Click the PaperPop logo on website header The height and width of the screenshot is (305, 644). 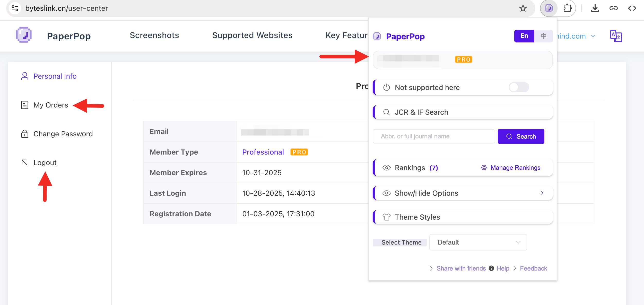point(24,35)
